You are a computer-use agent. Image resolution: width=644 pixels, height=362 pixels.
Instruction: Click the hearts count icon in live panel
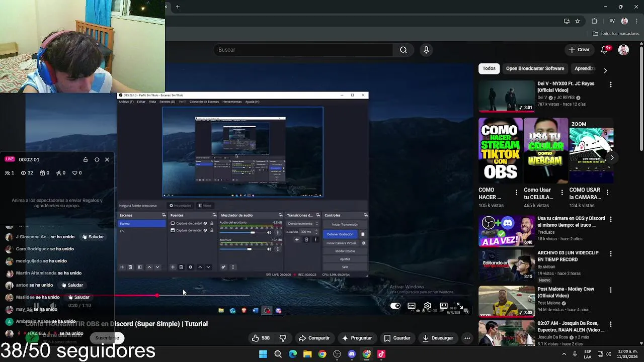(x=75, y=173)
